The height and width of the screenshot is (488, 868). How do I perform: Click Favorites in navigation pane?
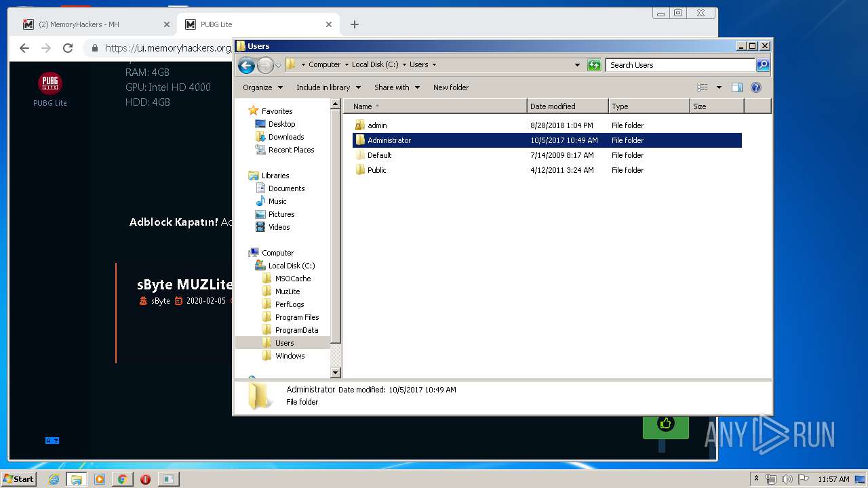(277, 111)
